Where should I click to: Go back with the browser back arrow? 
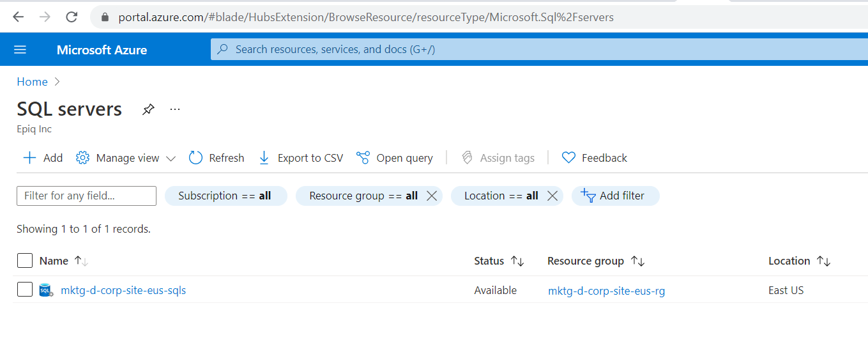(18, 17)
